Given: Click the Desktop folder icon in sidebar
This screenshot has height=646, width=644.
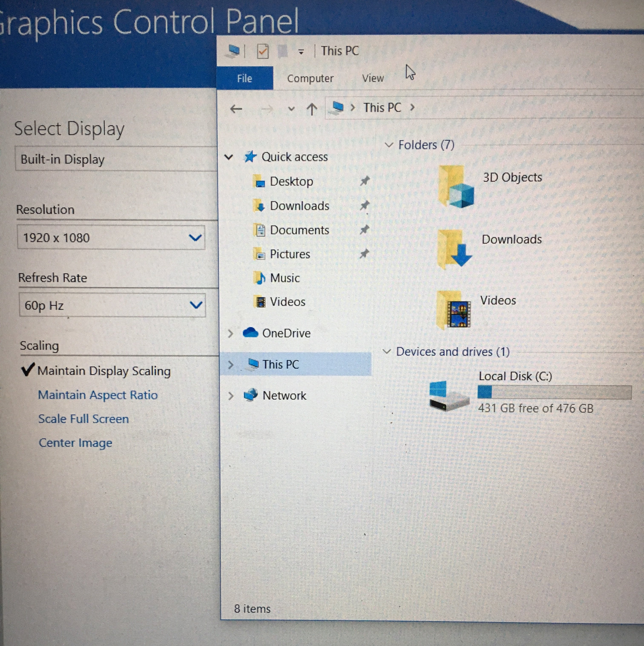Looking at the screenshot, I should [x=259, y=182].
